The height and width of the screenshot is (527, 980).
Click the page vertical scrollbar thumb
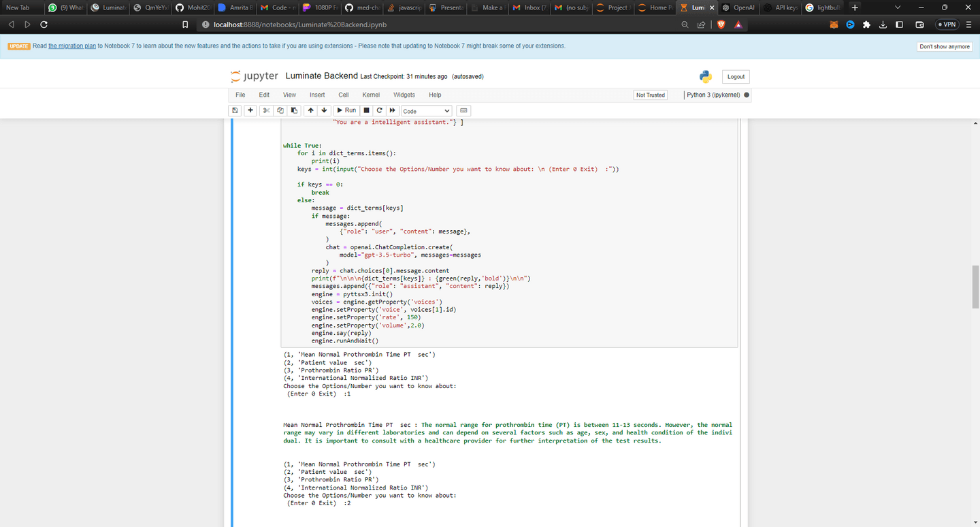point(975,287)
